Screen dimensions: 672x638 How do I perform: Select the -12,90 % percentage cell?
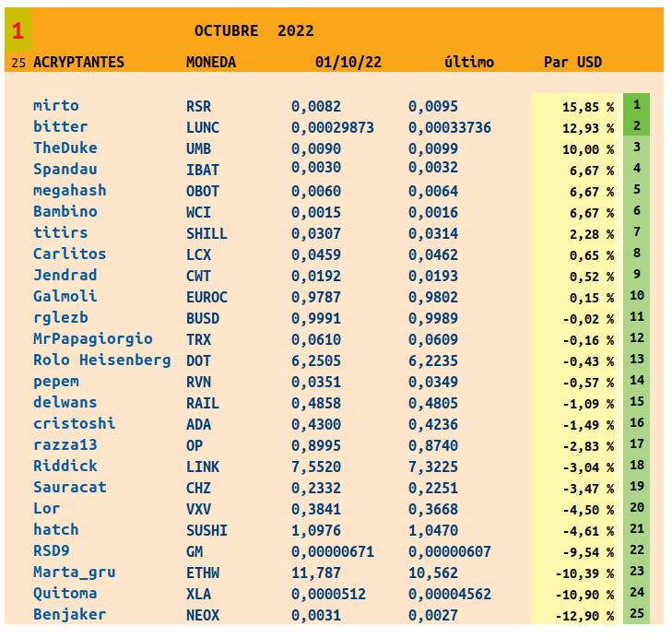[584, 616]
